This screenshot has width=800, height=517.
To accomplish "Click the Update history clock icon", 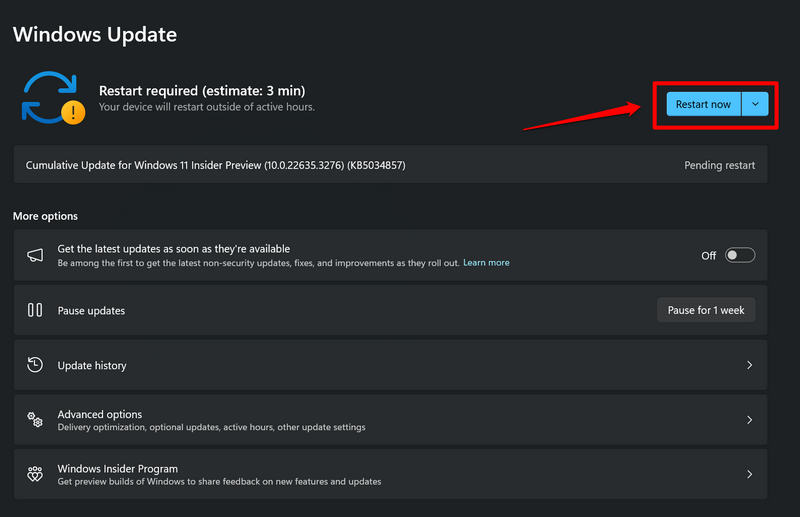I will pyautogui.click(x=35, y=365).
